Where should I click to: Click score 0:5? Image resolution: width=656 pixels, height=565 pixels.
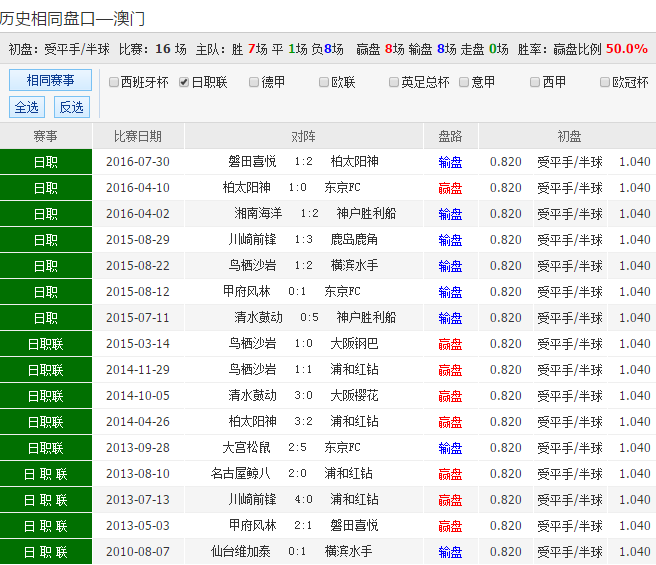click(310, 317)
